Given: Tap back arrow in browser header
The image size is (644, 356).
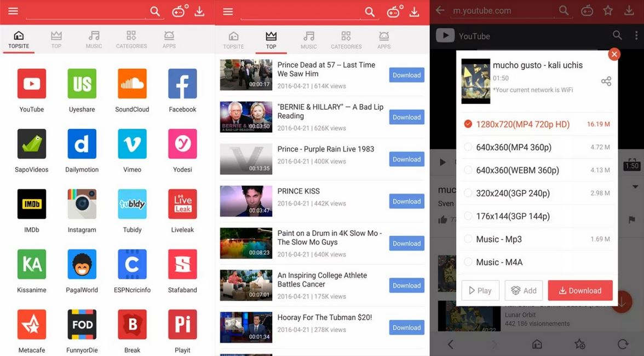Looking at the screenshot, I should pyautogui.click(x=440, y=10).
